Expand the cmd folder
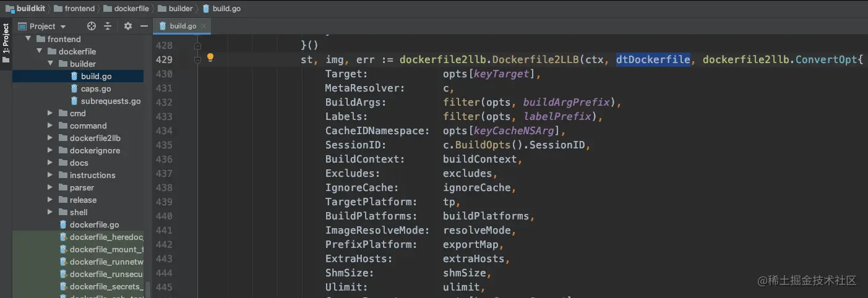This screenshot has width=868, height=298. coord(50,113)
